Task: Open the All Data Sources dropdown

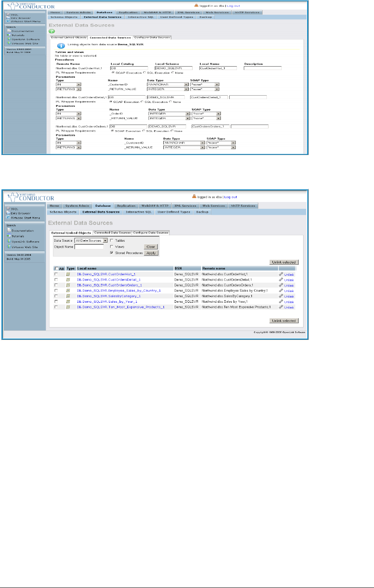Action: tap(105, 240)
